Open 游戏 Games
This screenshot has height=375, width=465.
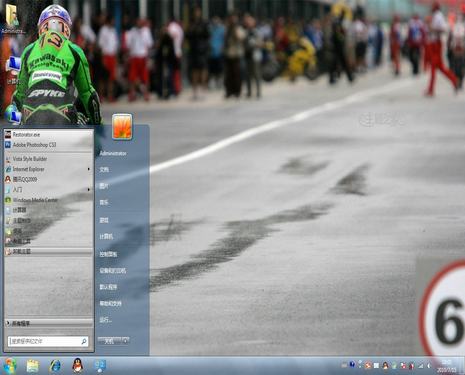[x=104, y=220]
